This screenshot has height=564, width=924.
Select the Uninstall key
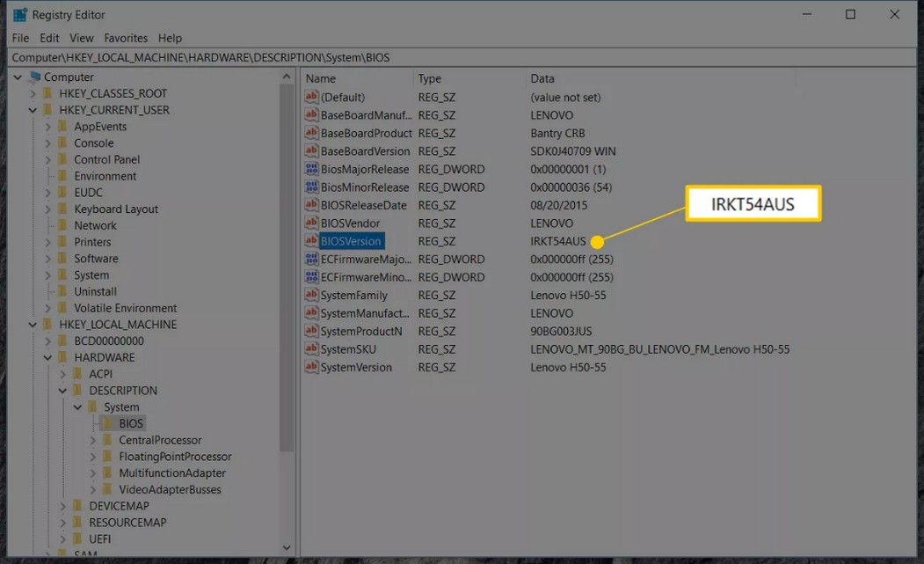[96, 291]
